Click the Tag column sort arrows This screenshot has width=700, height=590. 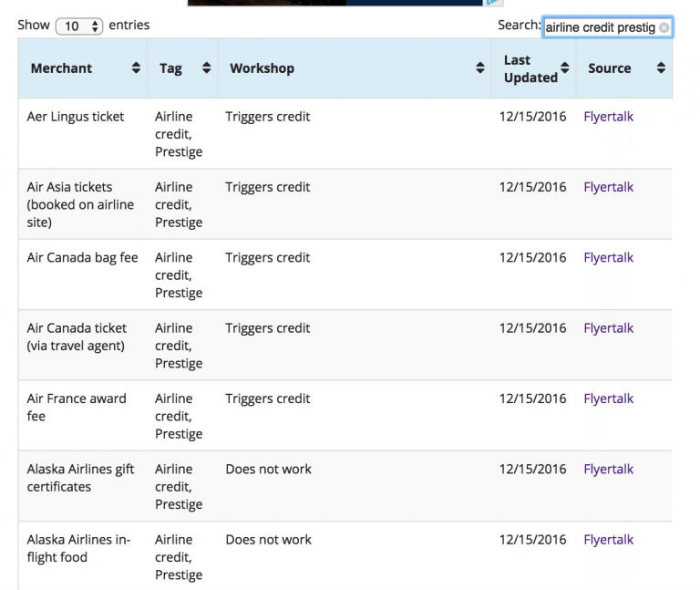(206, 68)
